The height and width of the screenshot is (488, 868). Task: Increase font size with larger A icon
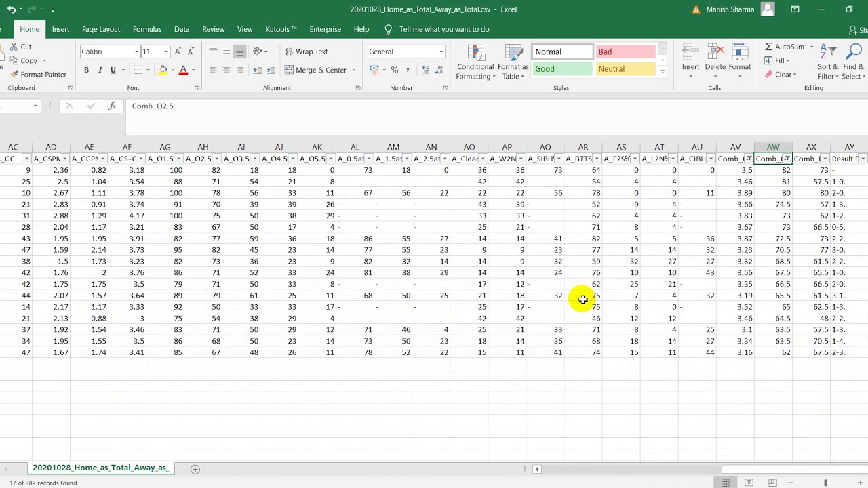178,52
